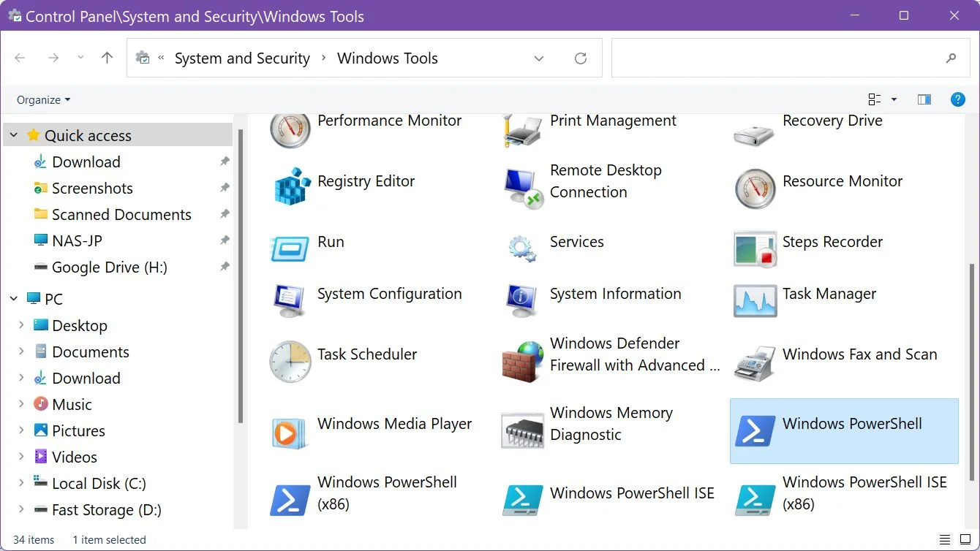Click the Refresh button in address bar
The width and height of the screenshot is (980, 551).
click(581, 58)
